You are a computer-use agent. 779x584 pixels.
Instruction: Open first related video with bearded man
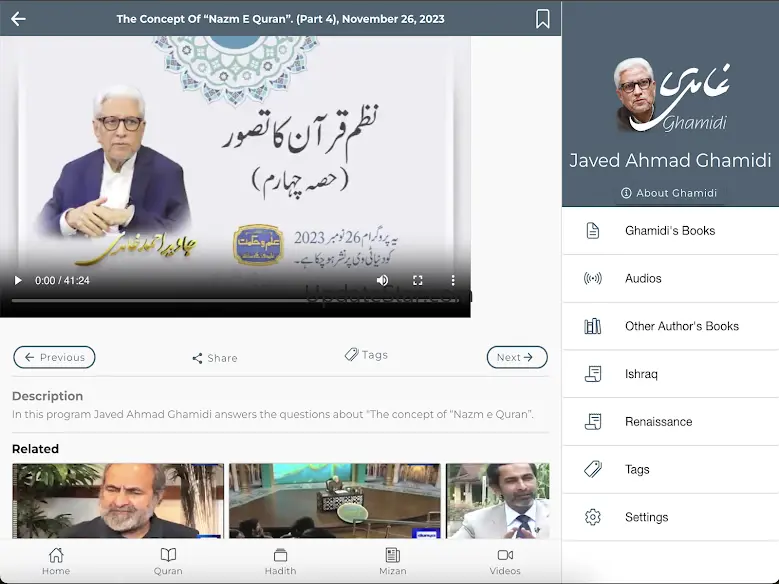click(118, 501)
